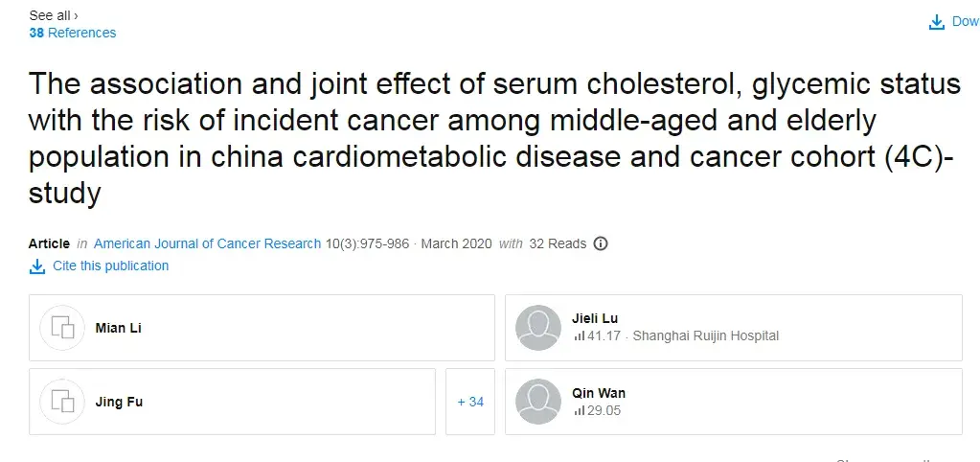Open American Journal of Cancer Research link
980x462 pixels.
pos(207,243)
